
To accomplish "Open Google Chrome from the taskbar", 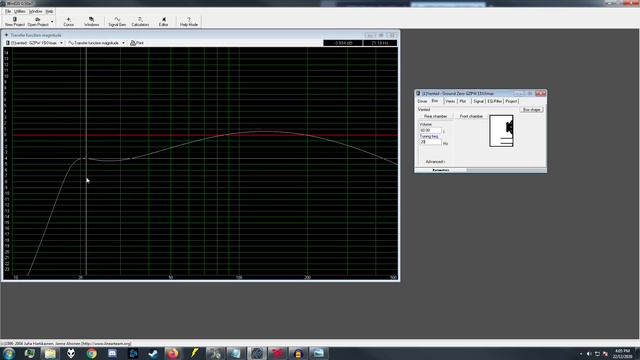I will [91, 353].
